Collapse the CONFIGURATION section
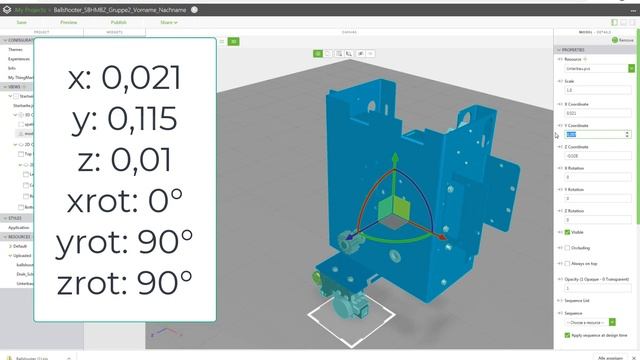 pos(5,40)
